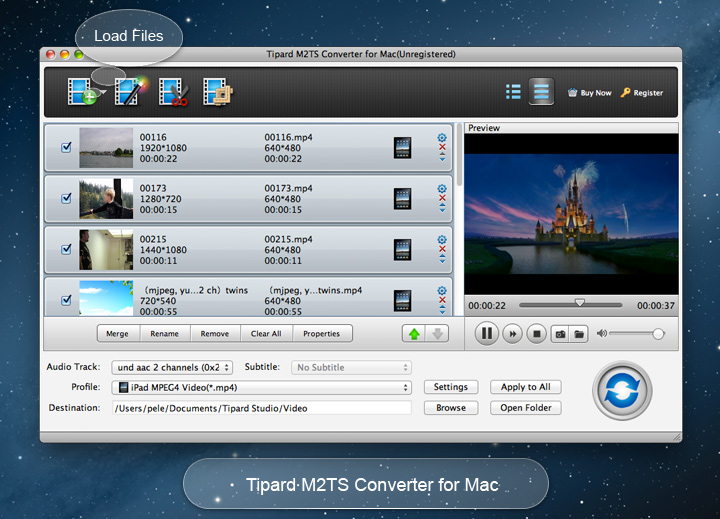Open the Profile dropdown
Screen dimensions: 720x519
261,387
